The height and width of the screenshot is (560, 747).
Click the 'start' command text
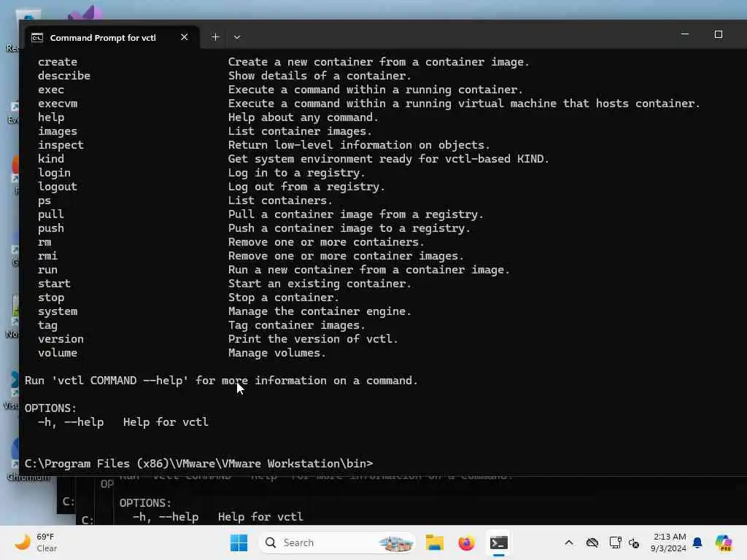coord(54,284)
